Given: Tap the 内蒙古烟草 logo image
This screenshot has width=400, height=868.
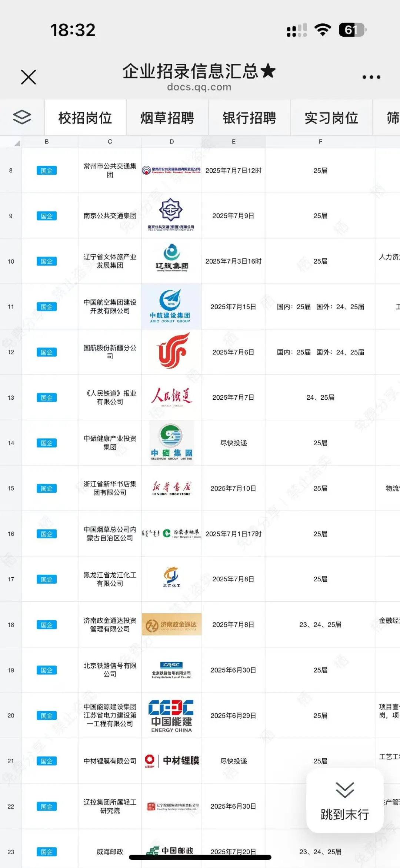Looking at the screenshot, I should point(172,534).
